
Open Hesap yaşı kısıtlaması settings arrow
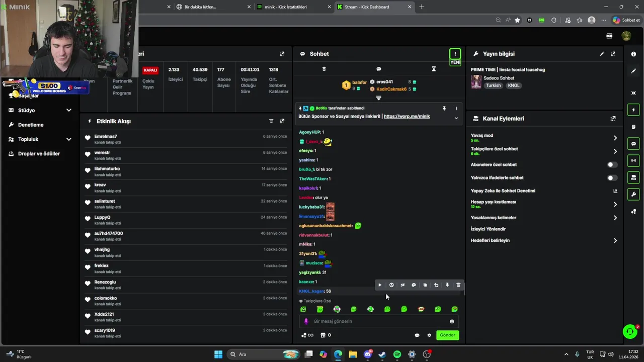point(615,204)
